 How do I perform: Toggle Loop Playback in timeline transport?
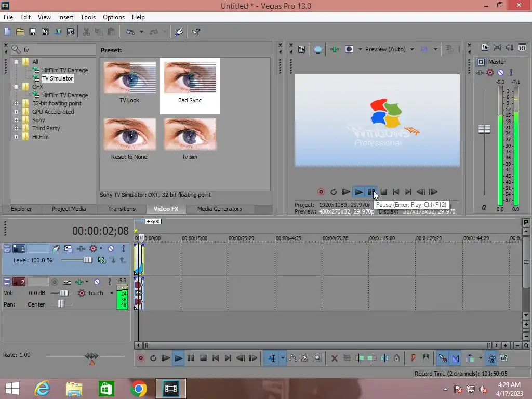tap(153, 358)
